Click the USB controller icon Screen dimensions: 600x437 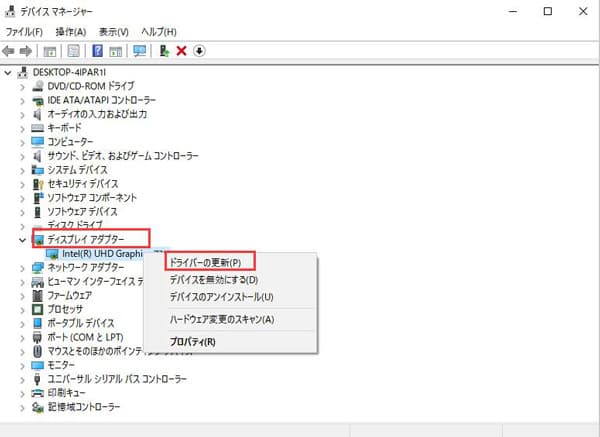38,379
